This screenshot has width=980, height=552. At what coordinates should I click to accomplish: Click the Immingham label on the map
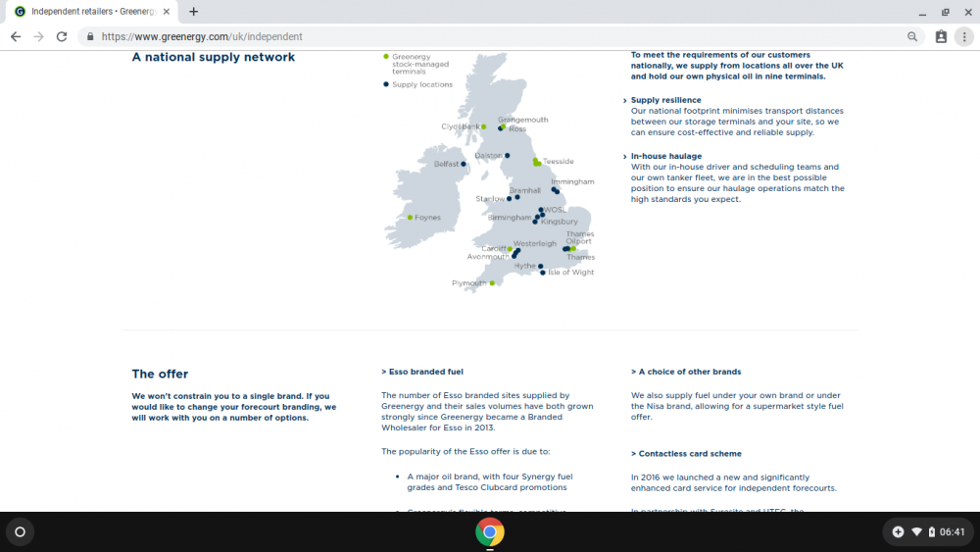pyautogui.click(x=572, y=182)
